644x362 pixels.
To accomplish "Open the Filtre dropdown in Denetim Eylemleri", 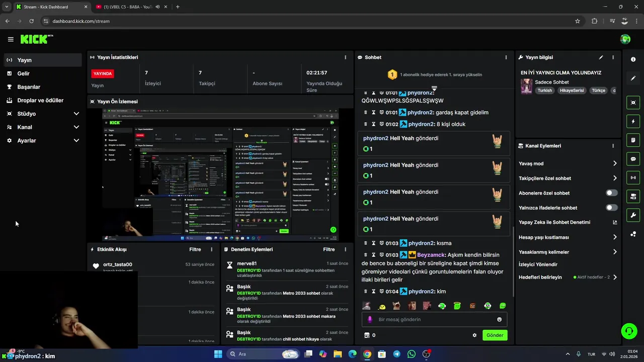I will click(329, 249).
